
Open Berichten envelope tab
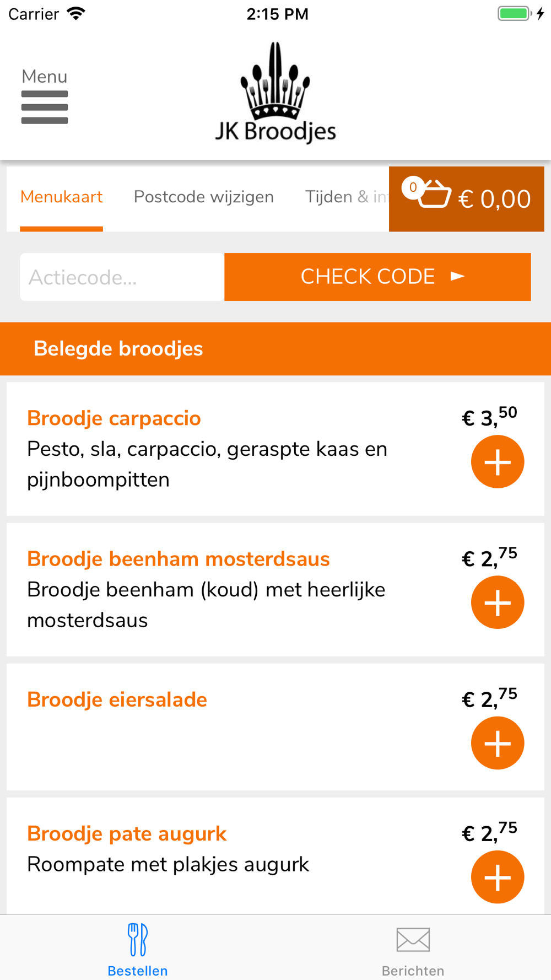413,948
